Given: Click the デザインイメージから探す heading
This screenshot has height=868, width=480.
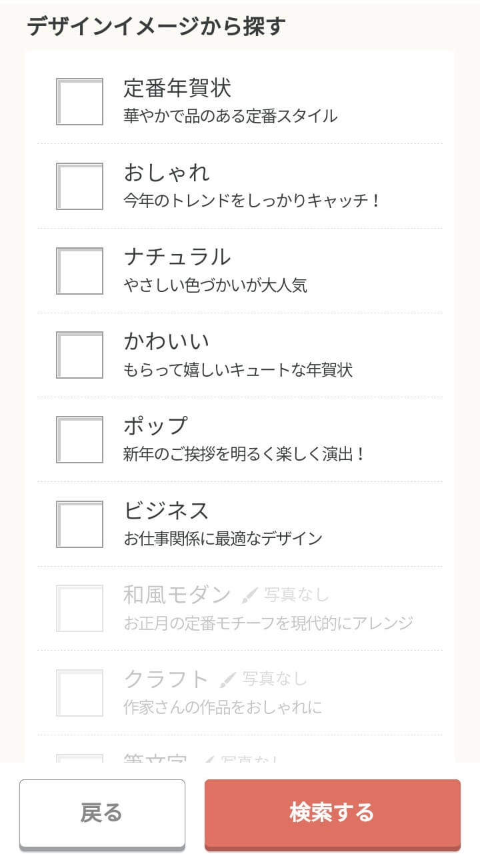Looking at the screenshot, I should [156, 27].
